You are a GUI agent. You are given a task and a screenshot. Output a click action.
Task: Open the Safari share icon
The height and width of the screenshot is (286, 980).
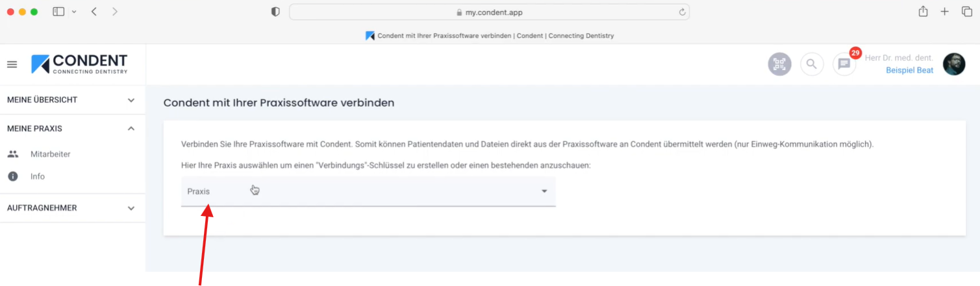tap(923, 11)
